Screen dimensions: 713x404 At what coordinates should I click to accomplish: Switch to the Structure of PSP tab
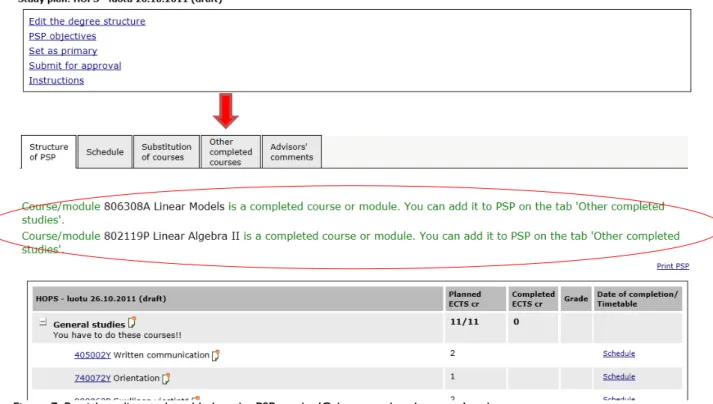[49, 152]
